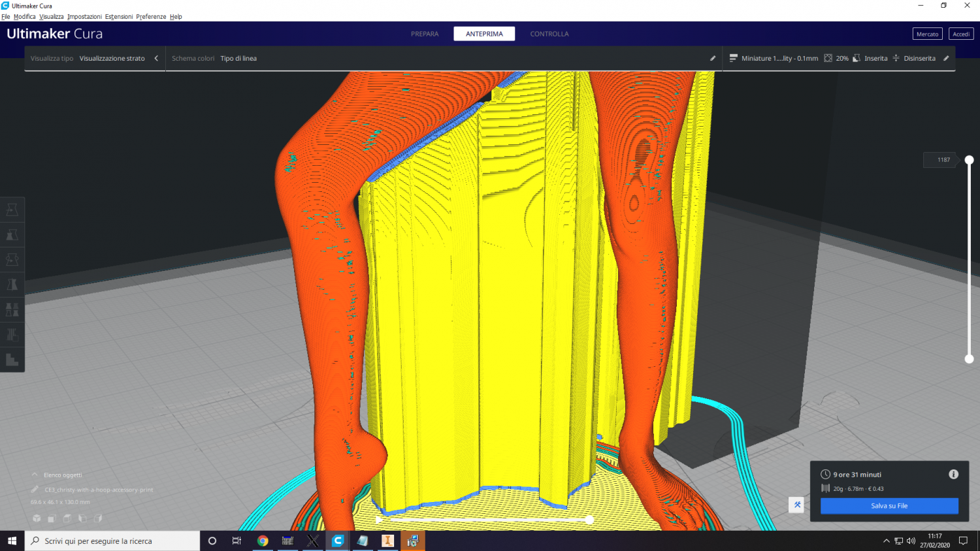Viewport: 980px width, 551px height.
Task: Click the 9 ore 31 minuti estimate
Action: tap(857, 475)
